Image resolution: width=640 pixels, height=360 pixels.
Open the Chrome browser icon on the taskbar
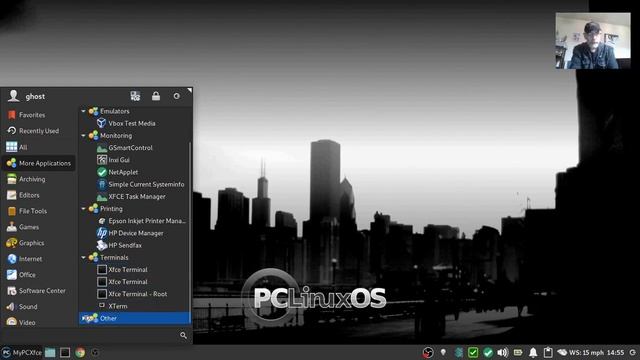coord(80,353)
